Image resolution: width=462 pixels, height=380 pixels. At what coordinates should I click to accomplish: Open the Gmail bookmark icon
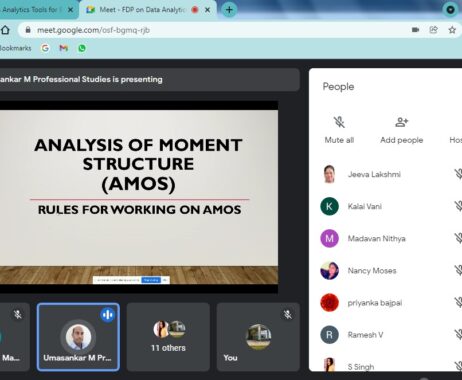(63, 48)
